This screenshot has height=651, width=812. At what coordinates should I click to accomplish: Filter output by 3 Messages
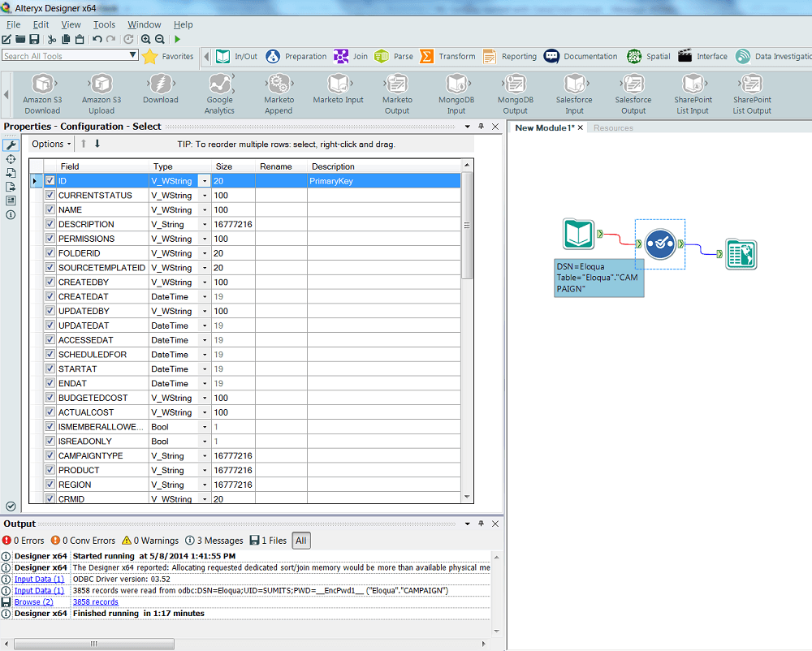214,541
